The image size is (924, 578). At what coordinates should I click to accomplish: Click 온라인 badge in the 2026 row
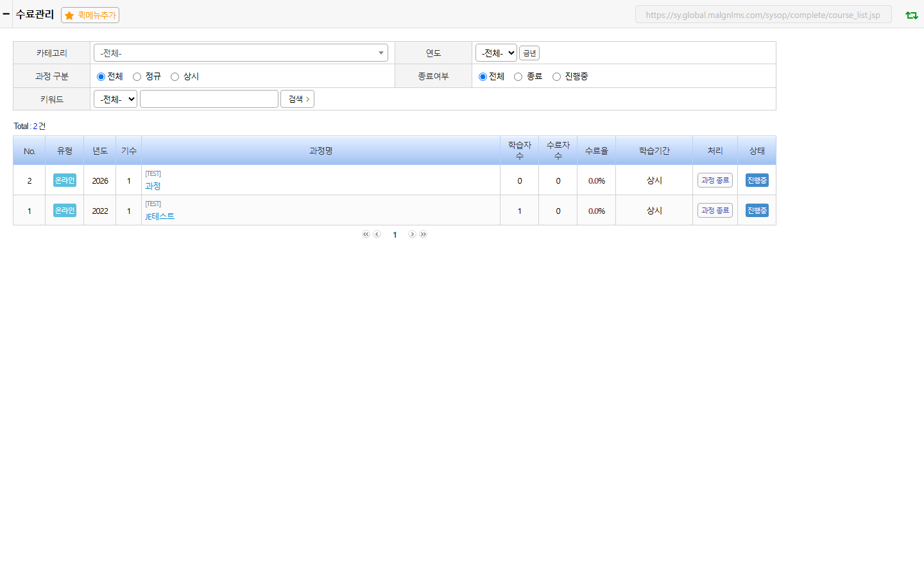[x=65, y=180]
